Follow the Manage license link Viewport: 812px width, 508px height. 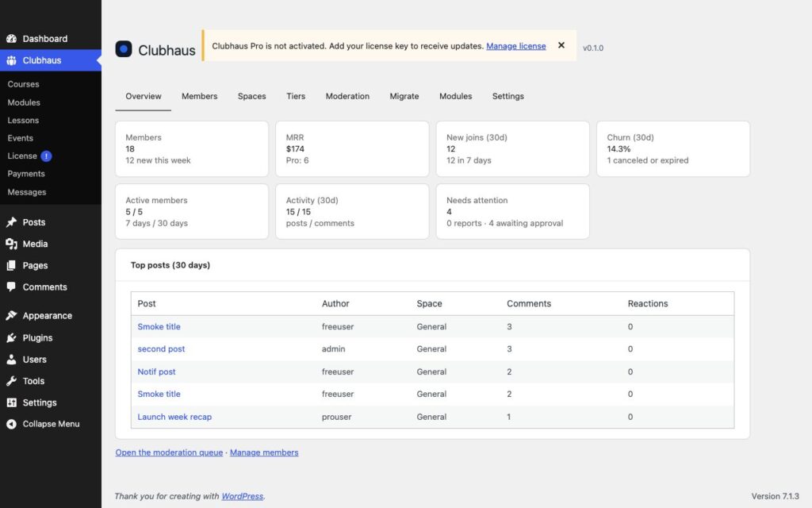click(515, 46)
